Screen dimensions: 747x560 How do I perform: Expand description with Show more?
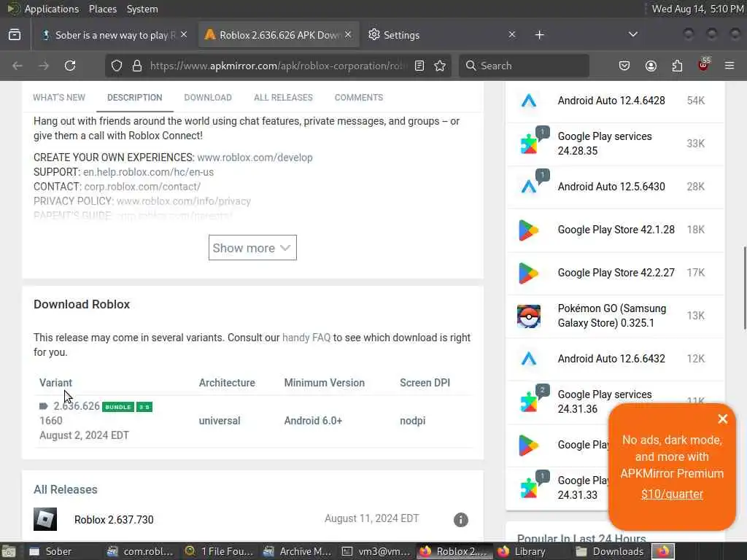pos(252,248)
